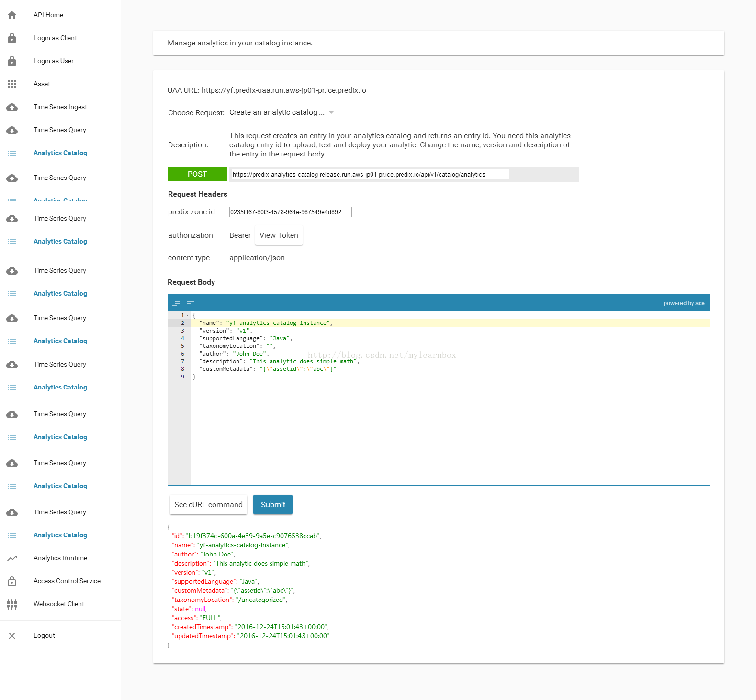The image size is (756, 700).
Task: Click the green POST method button
Action: [197, 174]
